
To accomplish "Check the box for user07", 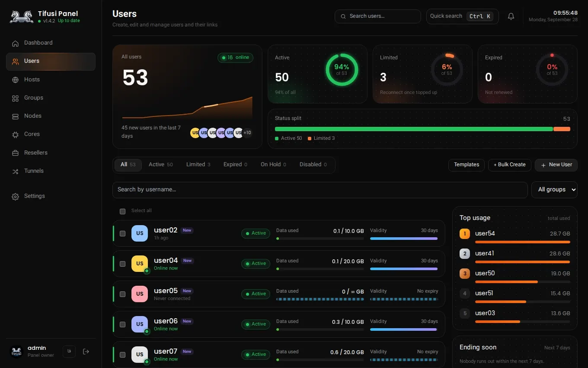I will pyautogui.click(x=122, y=355).
